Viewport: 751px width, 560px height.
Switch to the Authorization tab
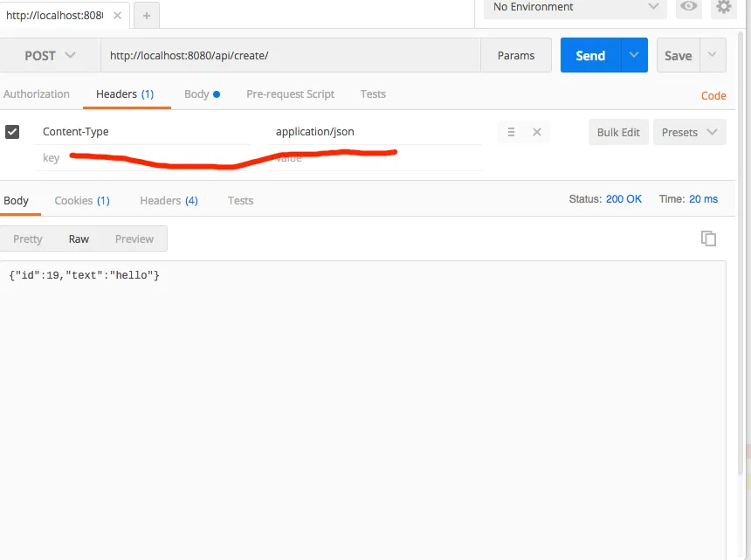(x=37, y=93)
